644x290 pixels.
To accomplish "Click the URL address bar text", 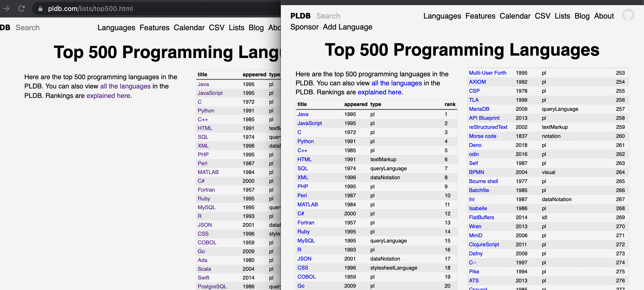I will (x=90, y=9).
